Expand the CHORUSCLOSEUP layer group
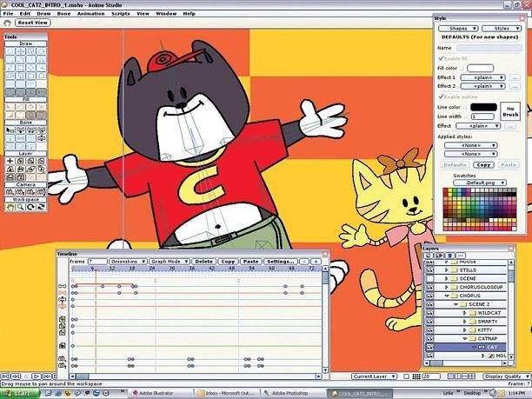This screenshot has width=532, height=399. click(x=447, y=287)
